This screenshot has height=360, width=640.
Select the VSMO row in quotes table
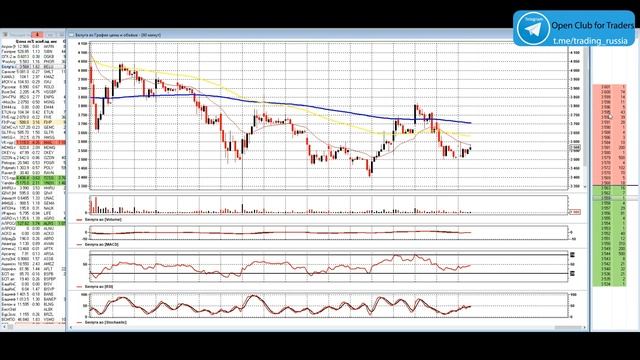pos(33,319)
